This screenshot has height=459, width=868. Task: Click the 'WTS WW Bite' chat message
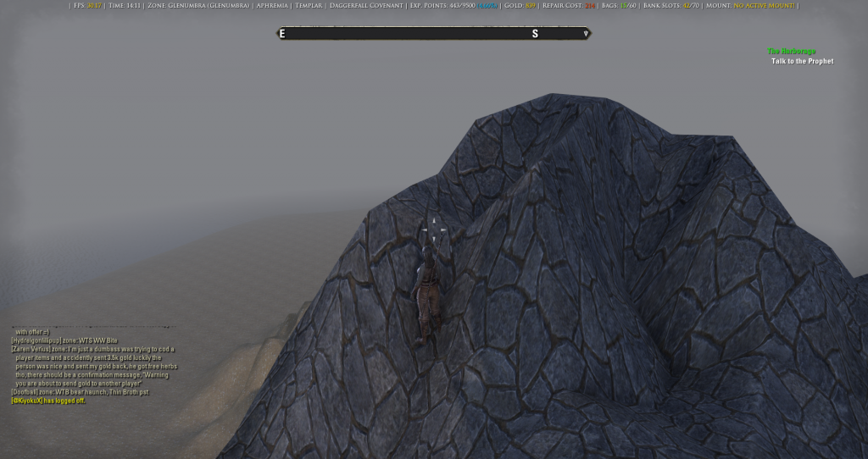(98, 340)
